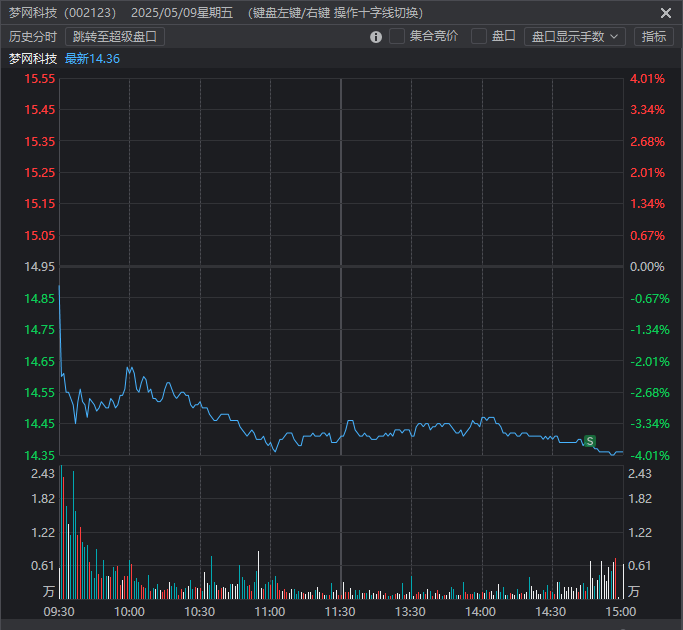Image resolution: width=683 pixels, height=630 pixels.
Task: Click the 11:30 time axis label
Action: point(341,611)
